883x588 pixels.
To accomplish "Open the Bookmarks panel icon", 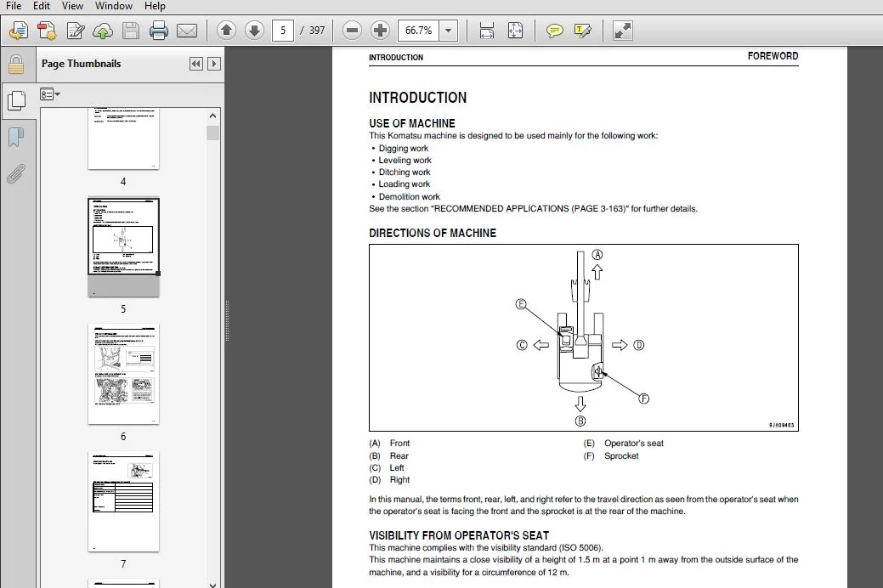I will pyautogui.click(x=16, y=137).
